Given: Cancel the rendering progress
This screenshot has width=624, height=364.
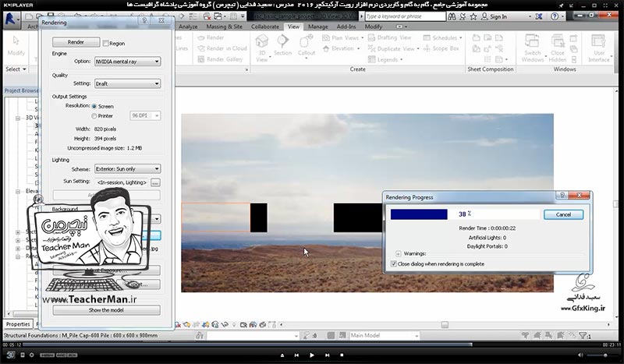Looking at the screenshot, I should [563, 215].
